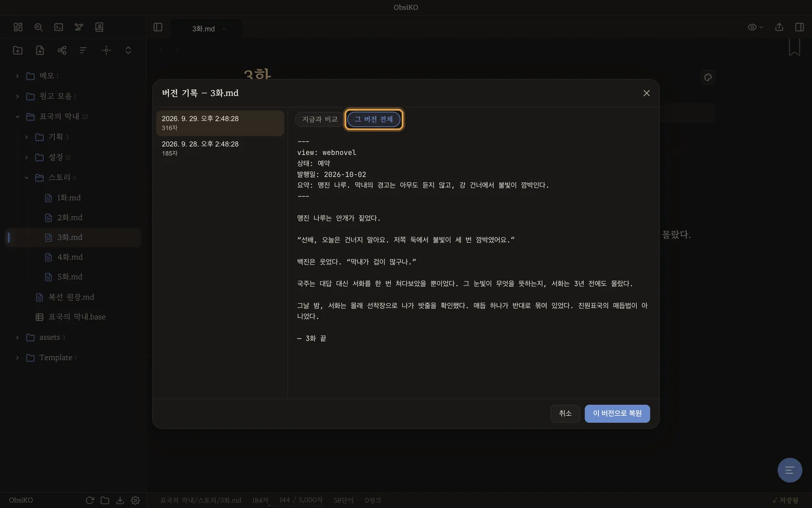Toggle the right sidebar panel icon
The height and width of the screenshot is (508, 812).
coord(800,27)
